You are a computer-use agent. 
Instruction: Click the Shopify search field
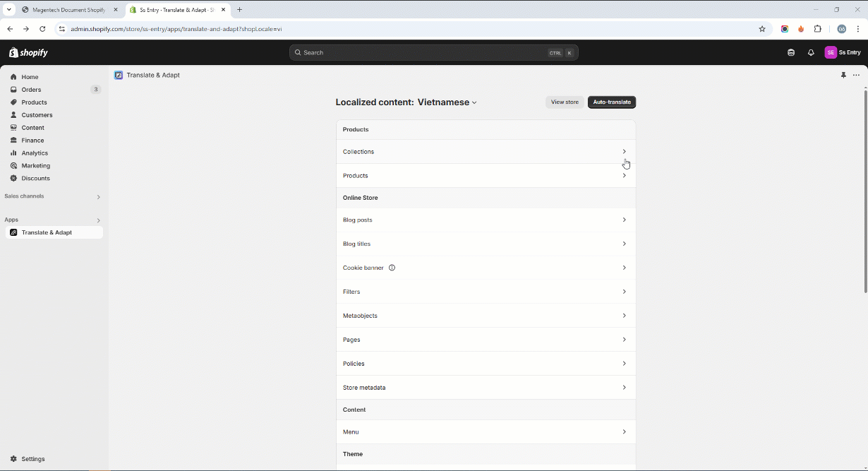click(x=423, y=53)
